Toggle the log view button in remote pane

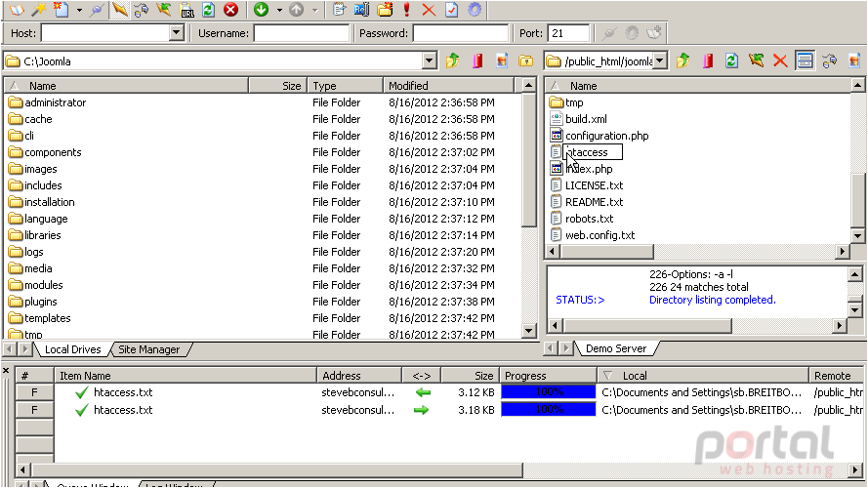[x=805, y=61]
